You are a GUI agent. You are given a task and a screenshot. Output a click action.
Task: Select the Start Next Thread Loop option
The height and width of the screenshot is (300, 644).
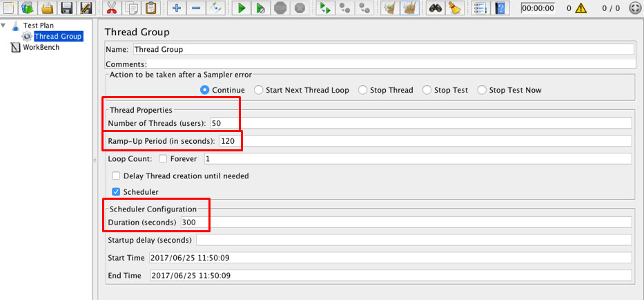tap(258, 90)
